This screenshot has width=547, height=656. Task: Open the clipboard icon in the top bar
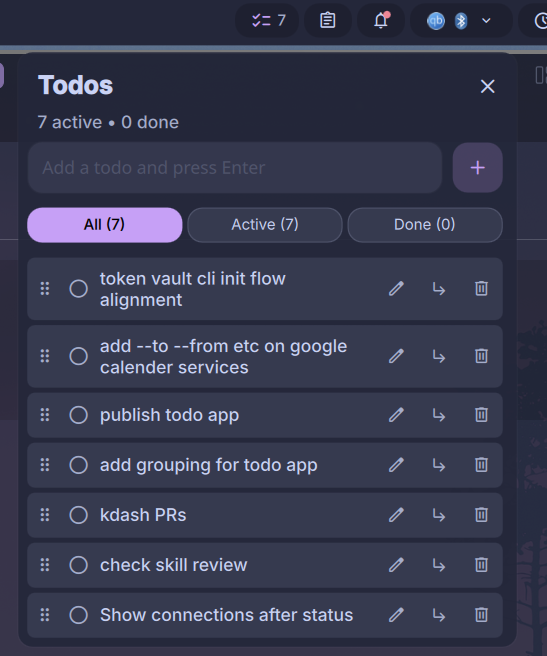(x=327, y=20)
